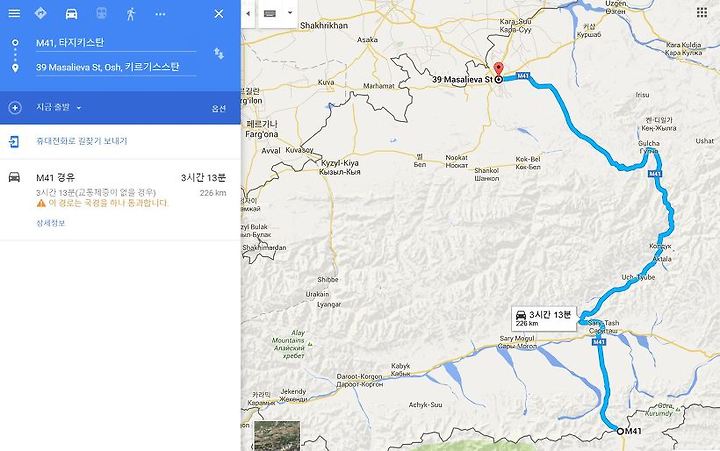The width and height of the screenshot is (720, 451).
Task: Open 옵션 route options
Action: [x=219, y=108]
